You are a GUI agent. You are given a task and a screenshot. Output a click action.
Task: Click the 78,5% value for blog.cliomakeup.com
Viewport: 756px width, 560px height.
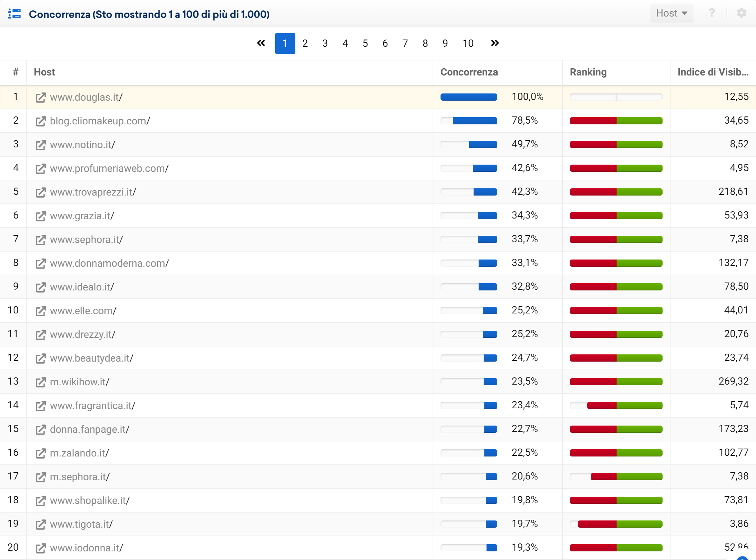pyautogui.click(x=525, y=120)
